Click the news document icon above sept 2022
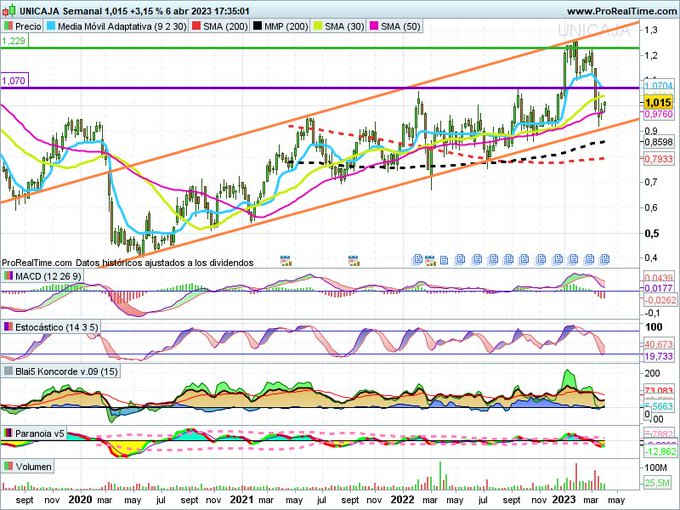 [509, 259]
